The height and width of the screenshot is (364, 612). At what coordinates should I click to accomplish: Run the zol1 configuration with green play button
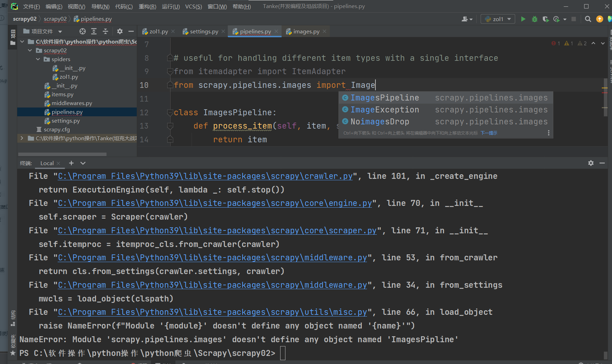[523, 19]
